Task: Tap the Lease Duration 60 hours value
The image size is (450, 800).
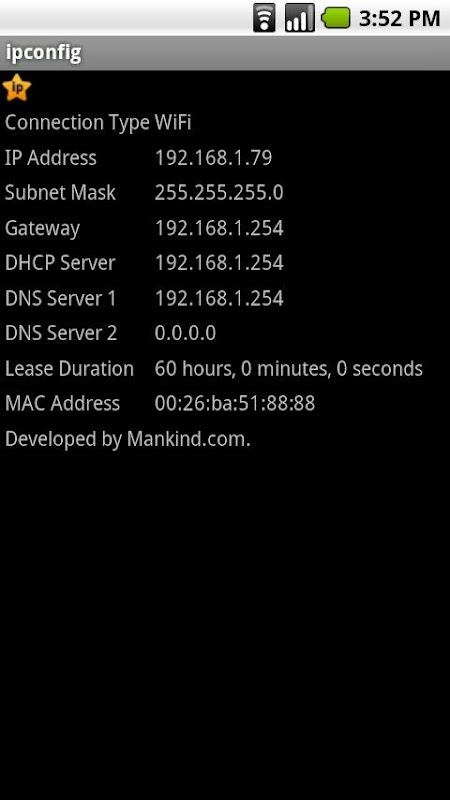Action: pyautogui.click(x=289, y=368)
